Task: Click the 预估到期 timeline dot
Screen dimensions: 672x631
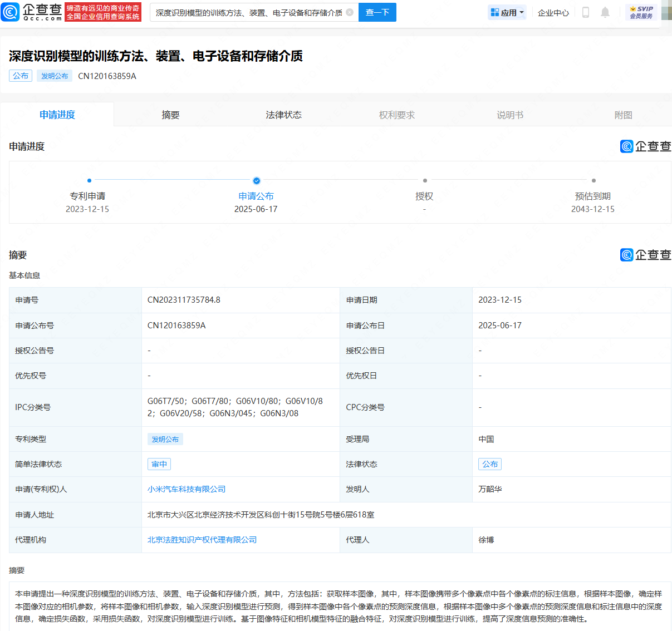Action: (593, 180)
